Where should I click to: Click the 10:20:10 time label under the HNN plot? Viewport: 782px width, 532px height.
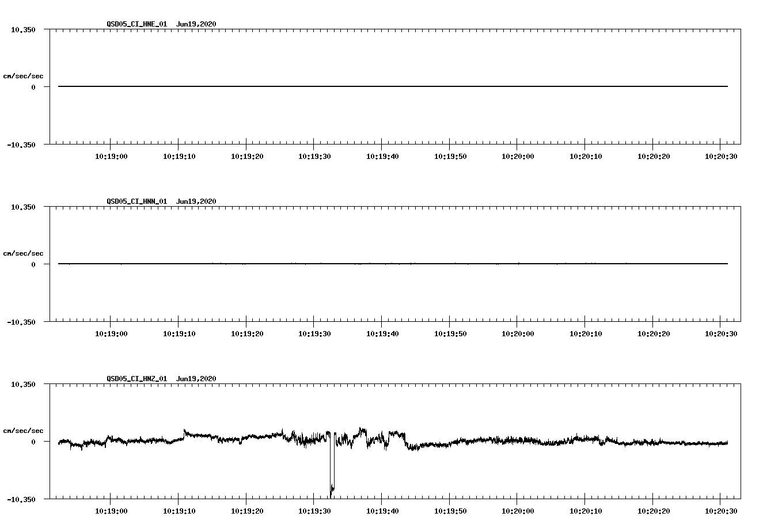click(585, 334)
